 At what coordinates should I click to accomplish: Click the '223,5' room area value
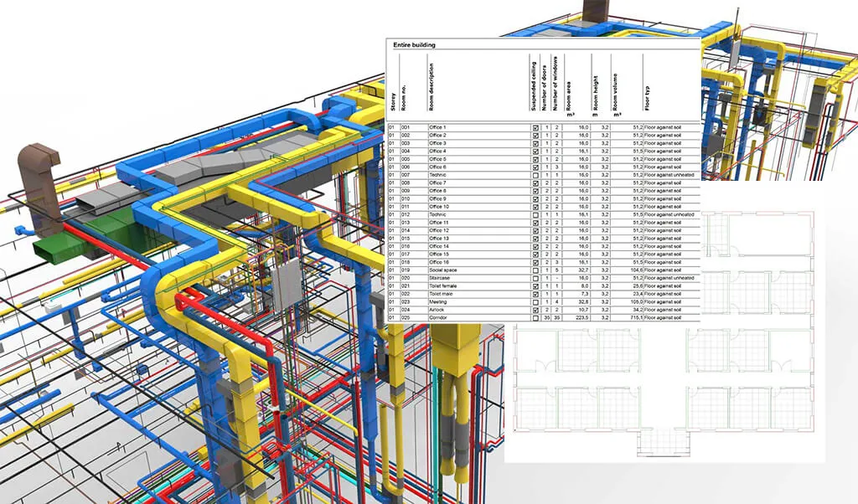[x=581, y=317]
